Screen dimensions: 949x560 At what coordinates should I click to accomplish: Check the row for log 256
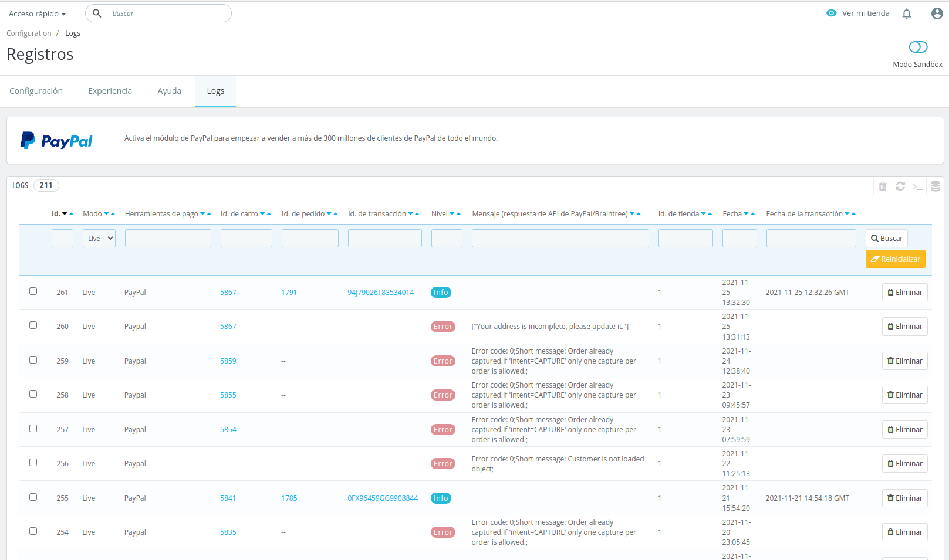point(33,463)
